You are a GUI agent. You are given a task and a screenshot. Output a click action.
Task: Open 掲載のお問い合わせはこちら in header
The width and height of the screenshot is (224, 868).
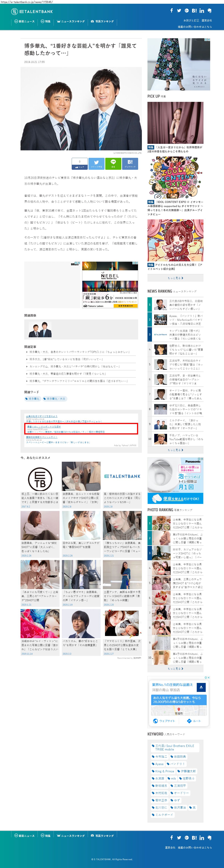195,27
